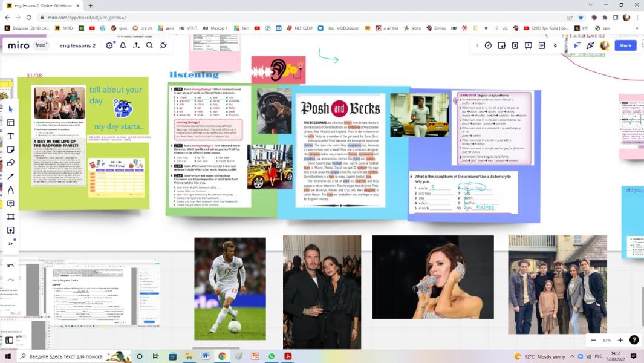Start Presentation mode

pyautogui.click(x=528, y=45)
